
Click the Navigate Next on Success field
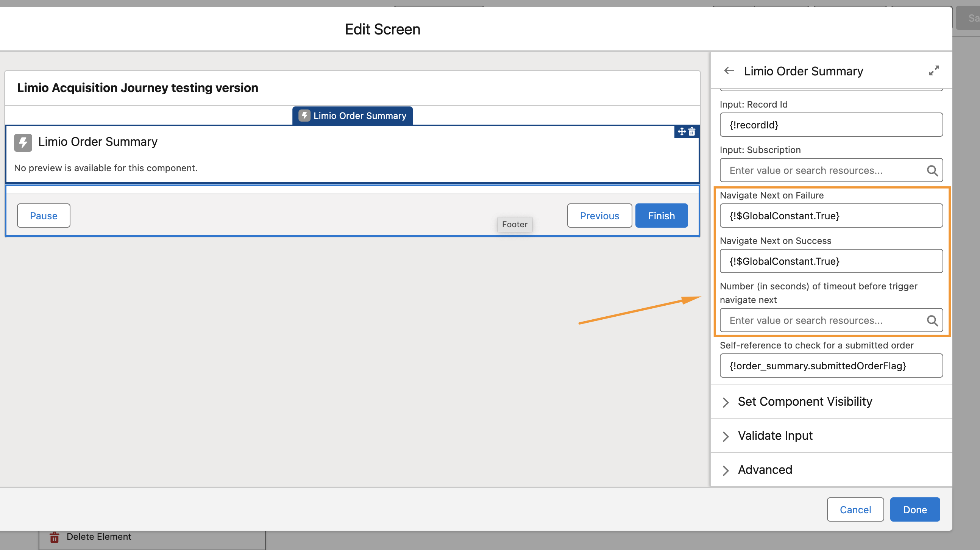point(831,261)
